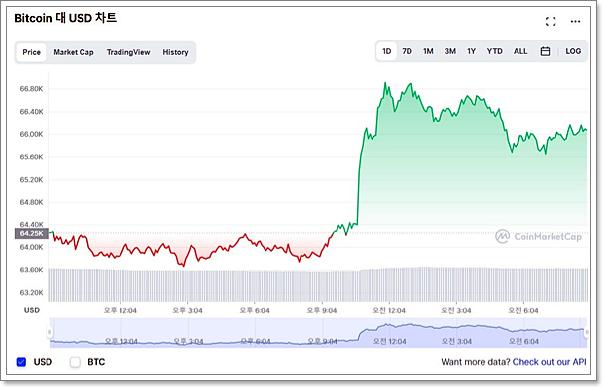Switch to the TradingView tab

(128, 52)
